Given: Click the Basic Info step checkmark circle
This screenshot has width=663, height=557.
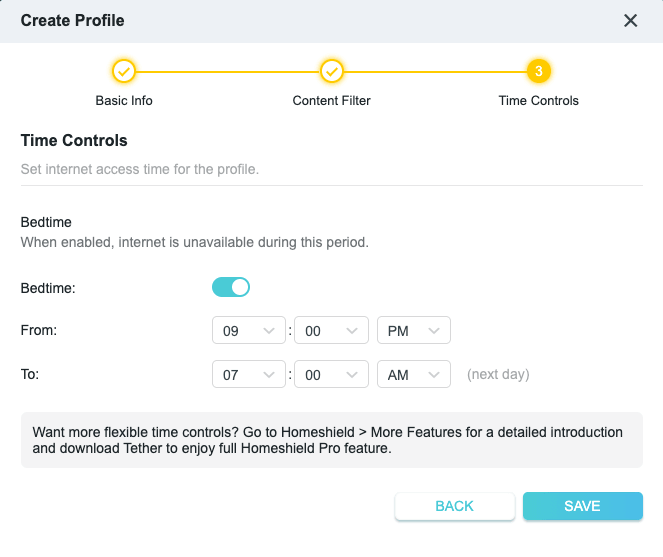Looking at the screenshot, I should (x=124, y=71).
